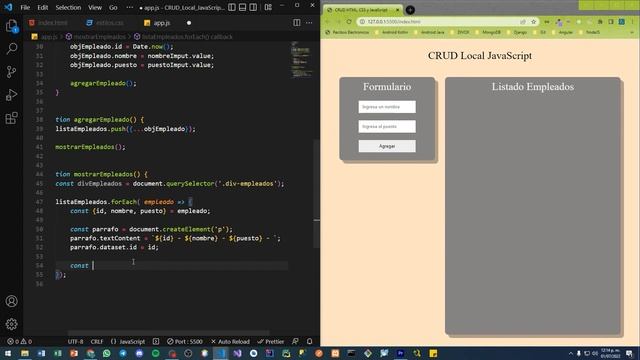Viewport: 640px width, 360px height.
Task: Click Port : 5500 Live Server status
Action: click(x=184, y=341)
